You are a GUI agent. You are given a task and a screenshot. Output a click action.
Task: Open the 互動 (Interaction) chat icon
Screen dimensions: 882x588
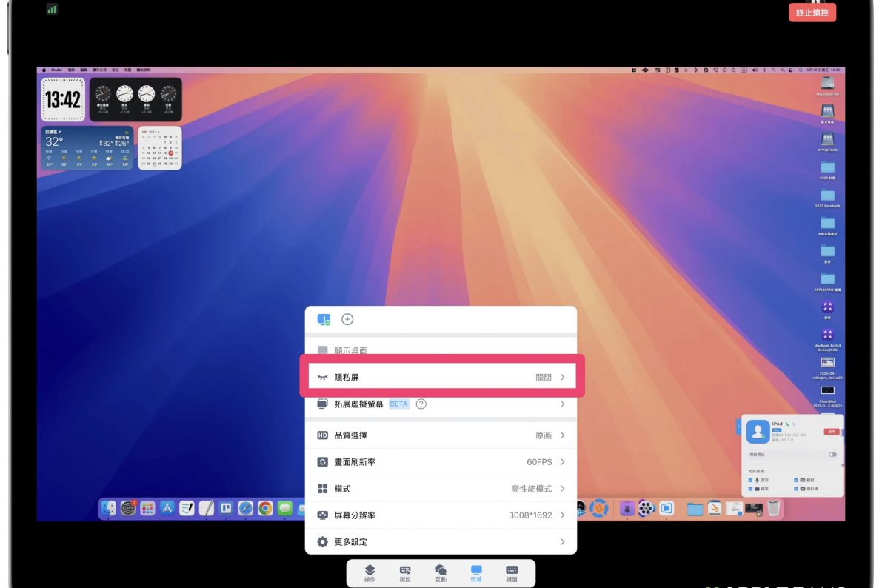(441, 572)
